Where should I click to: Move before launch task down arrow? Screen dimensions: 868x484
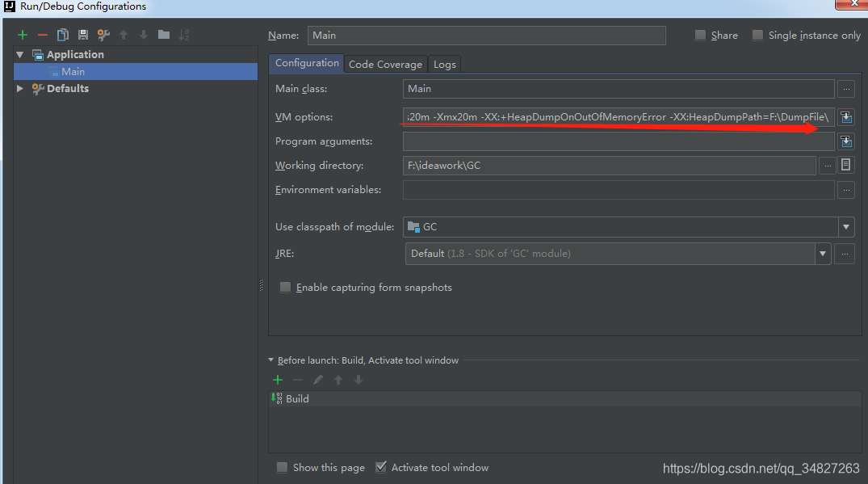point(359,380)
